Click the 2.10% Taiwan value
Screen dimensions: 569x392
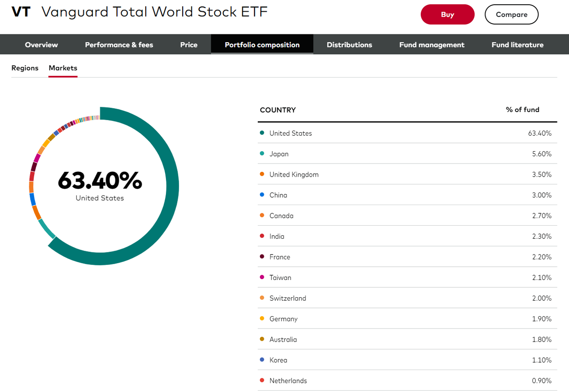541,278
